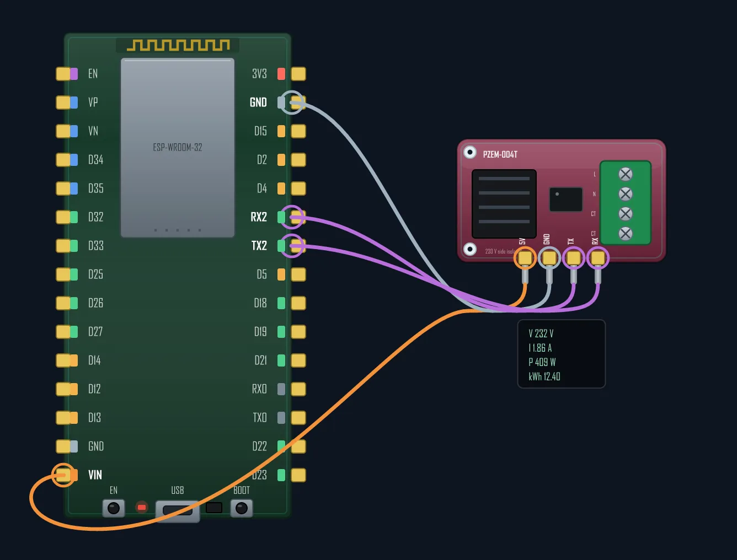737x560 pixels.
Task: Select the D14 pin pad
Action: pyautogui.click(x=63, y=360)
